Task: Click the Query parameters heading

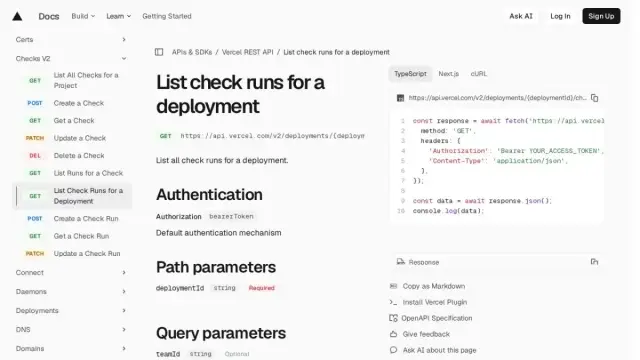Action: (221, 333)
